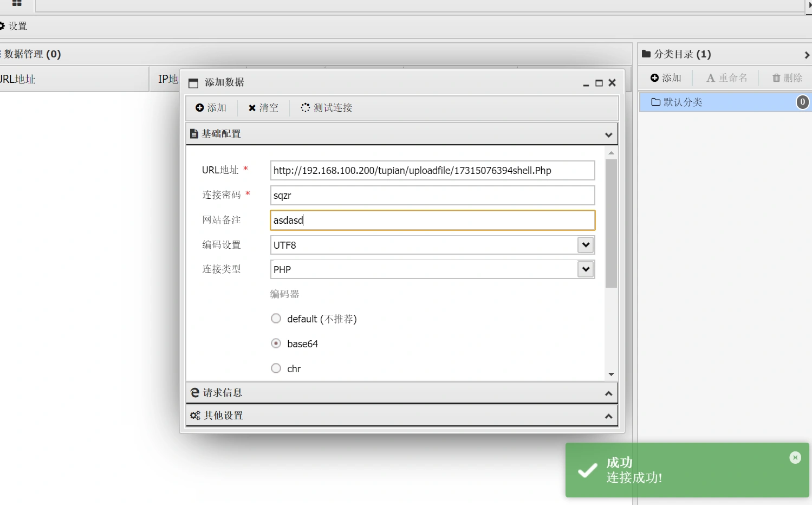Open the 设置 settings tab
Viewport: 812px width, 505px height.
click(x=14, y=26)
